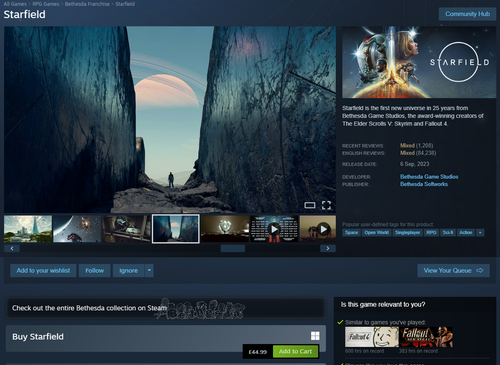Viewport: 500px width, 365px height.
Task: Open Fallout New Vegas similar game thumbnail
Action: tap(426, 337)
